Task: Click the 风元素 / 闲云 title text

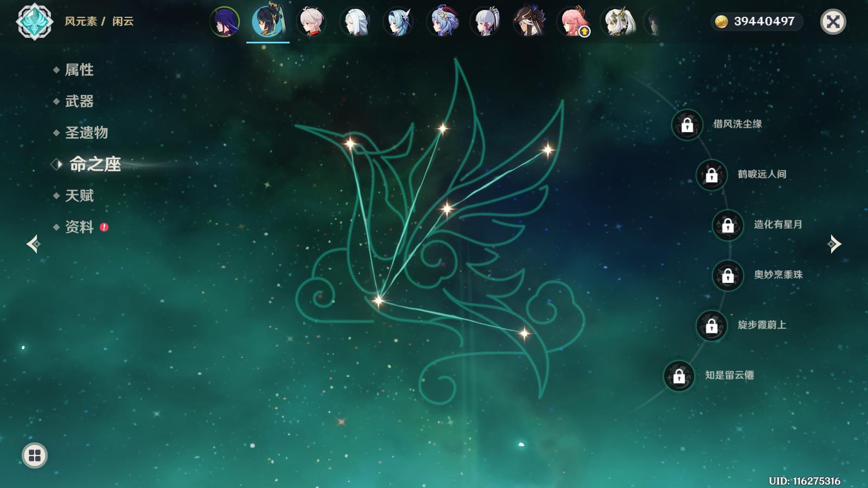Action: pyautogui.click(x=99, y=21)
